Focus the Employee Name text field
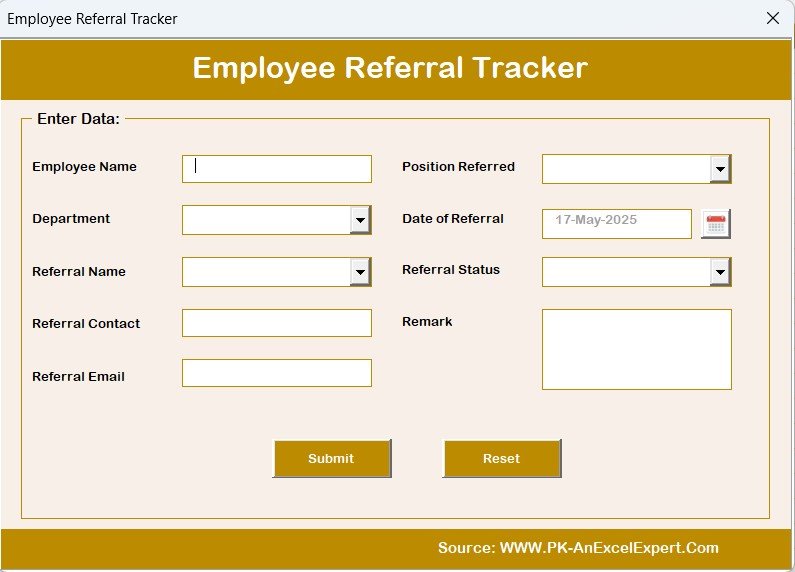The height and width of the screenshot is (572, 795). click(x=277, y=169)
